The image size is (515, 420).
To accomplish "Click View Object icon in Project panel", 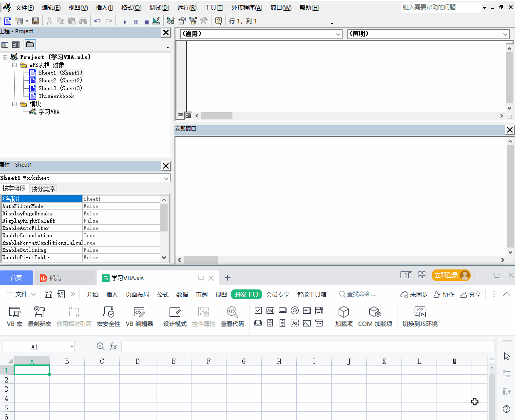I will click(x=16, y=45).
